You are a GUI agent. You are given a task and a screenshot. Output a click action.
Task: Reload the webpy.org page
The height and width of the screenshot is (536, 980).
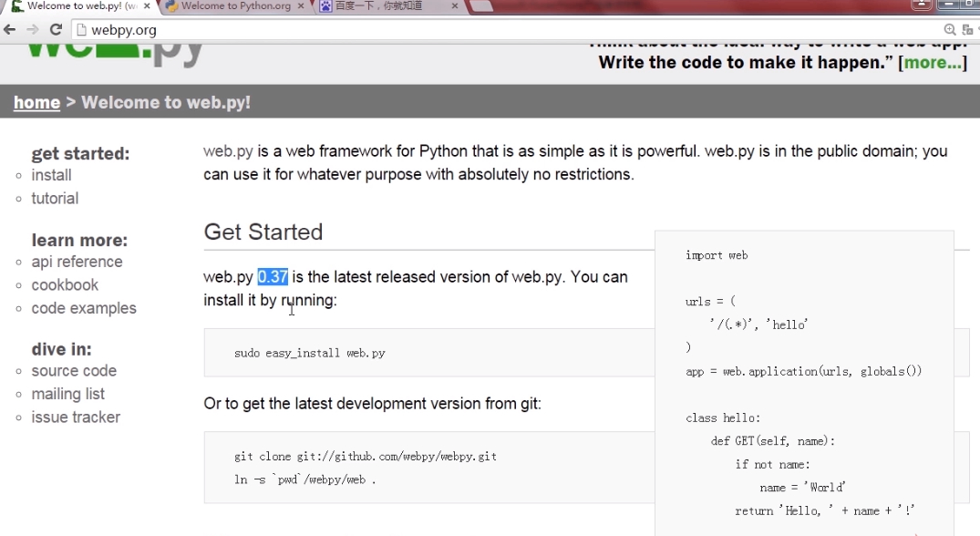click(56, 29)
